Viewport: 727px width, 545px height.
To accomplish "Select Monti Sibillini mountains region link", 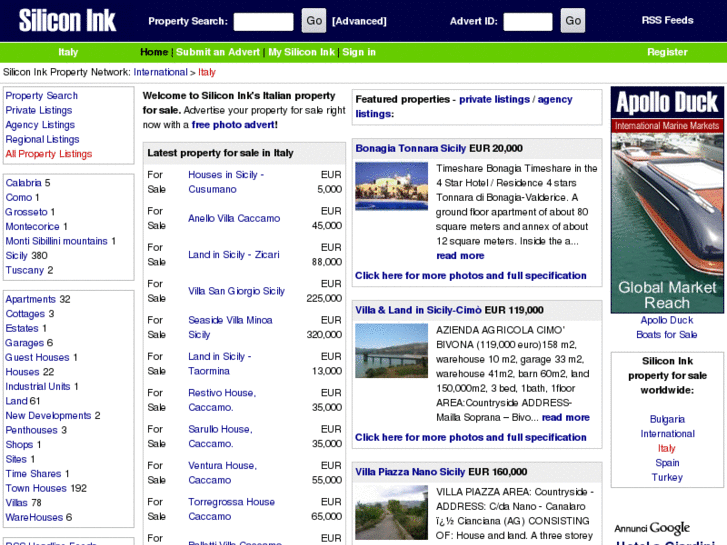I will 57,241.
